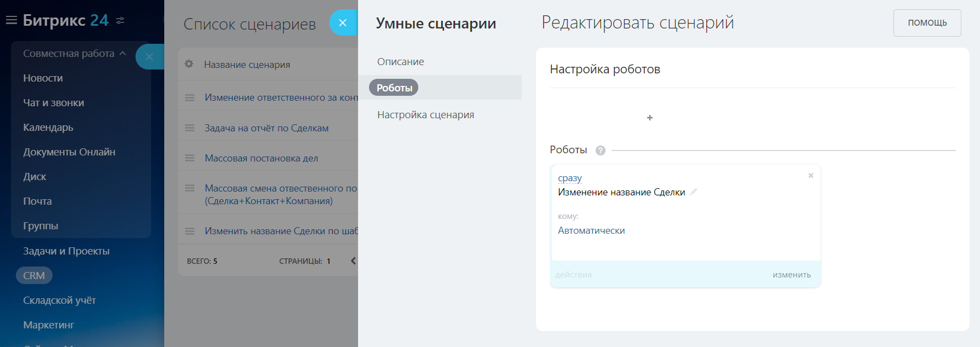Go to the previous page of scenarios
This screenshot has width=980, height=347.
pos(353,261)
